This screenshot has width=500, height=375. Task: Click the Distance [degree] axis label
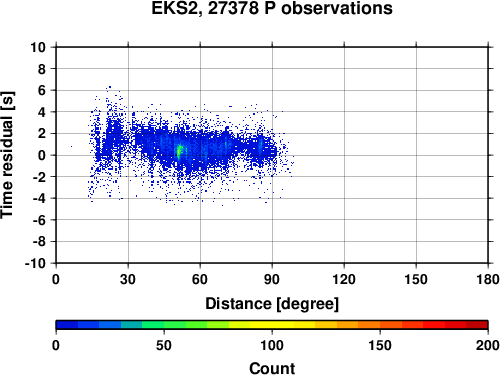(x=272, y=304)
